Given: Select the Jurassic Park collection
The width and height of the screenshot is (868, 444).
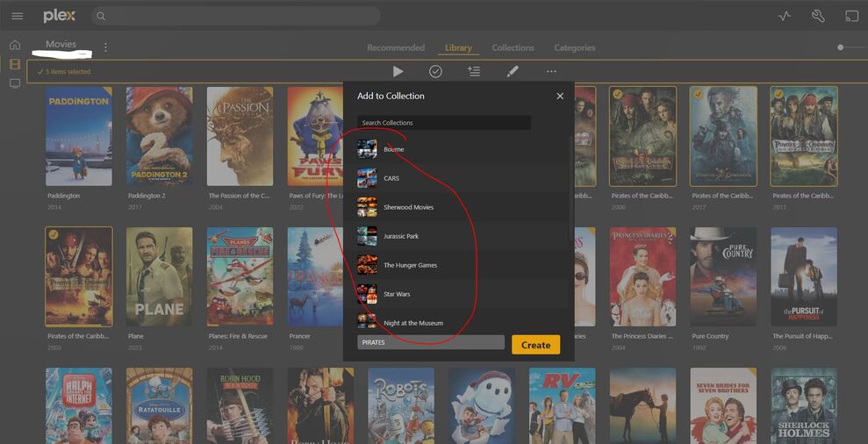Looking at the screenshot, I should point(456,236).
